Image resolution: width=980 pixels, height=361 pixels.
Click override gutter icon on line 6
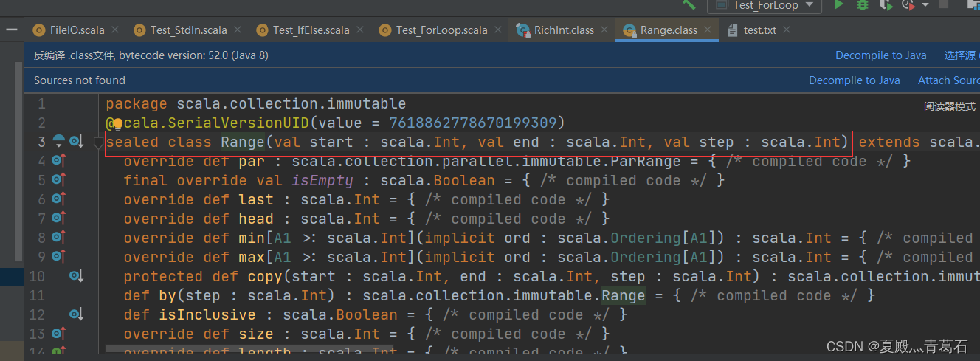click(58, 199)
